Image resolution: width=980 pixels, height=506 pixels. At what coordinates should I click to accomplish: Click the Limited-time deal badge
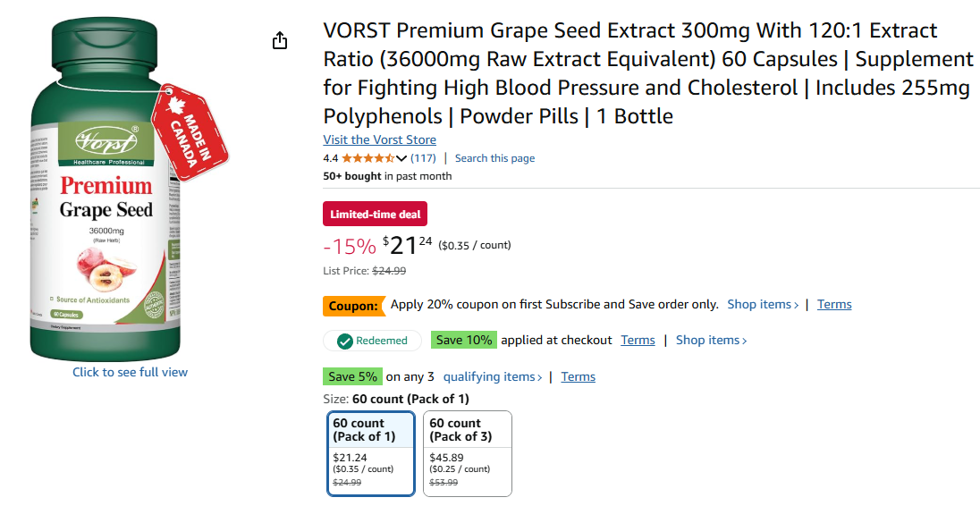375,214
